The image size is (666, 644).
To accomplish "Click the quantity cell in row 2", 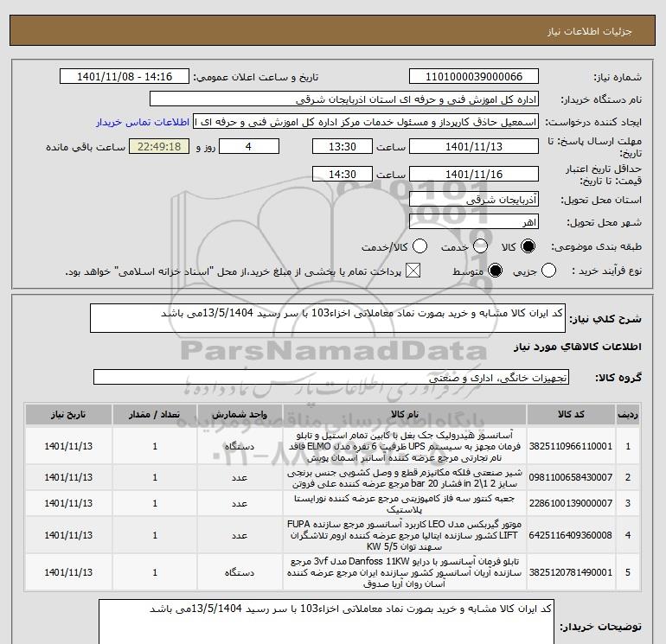I will click(155, 477).
